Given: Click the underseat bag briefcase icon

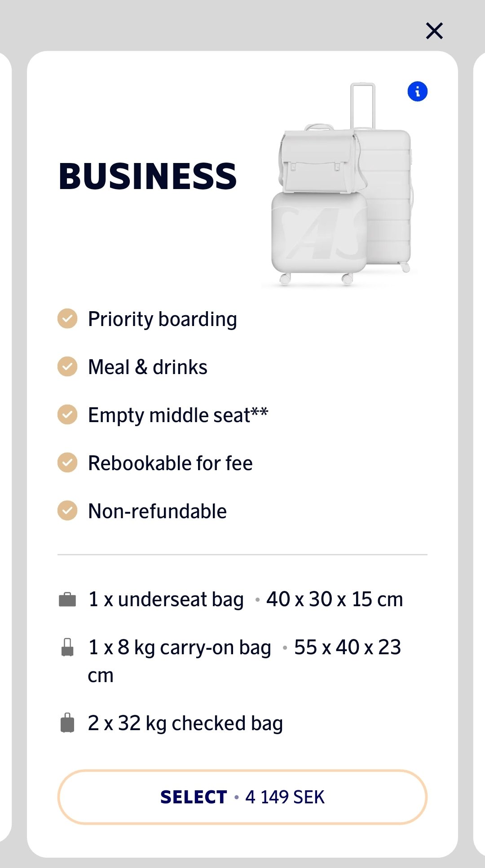Looking at the screenshot, I should [x=67, y=599].
